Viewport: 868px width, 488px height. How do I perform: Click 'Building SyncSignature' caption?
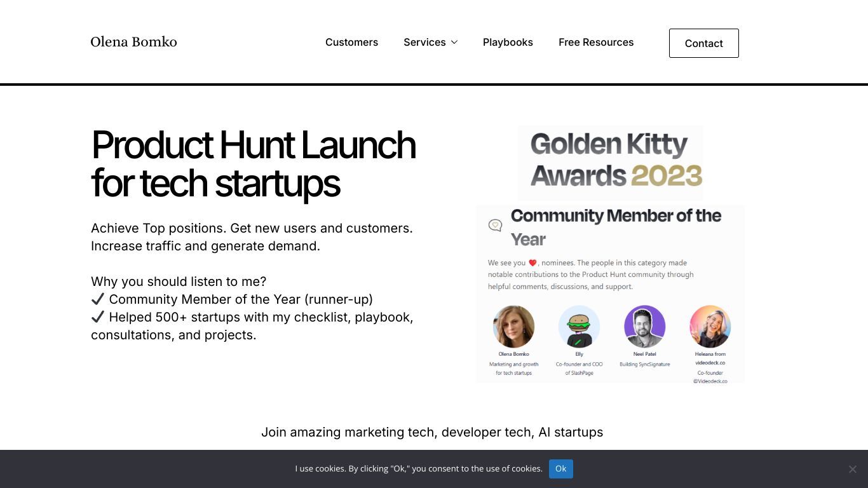coord(644,364)
